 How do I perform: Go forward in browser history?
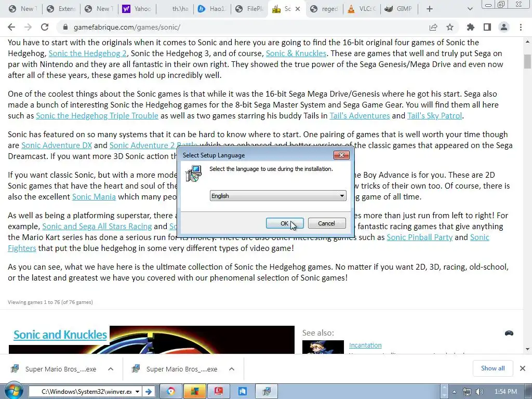28,27
